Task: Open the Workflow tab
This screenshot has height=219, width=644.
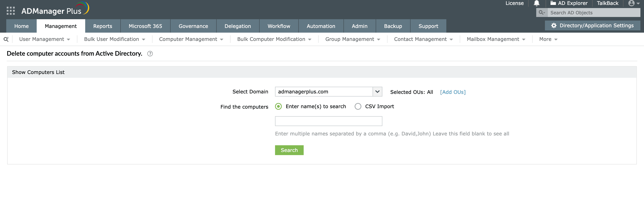Action: [x=279, y=26]
